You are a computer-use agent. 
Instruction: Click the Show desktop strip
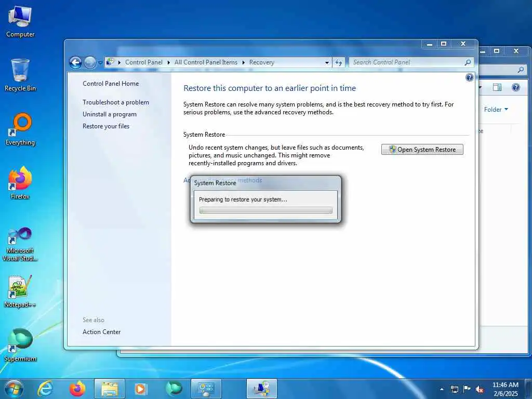pyautogui.click(x=528, y=389)
